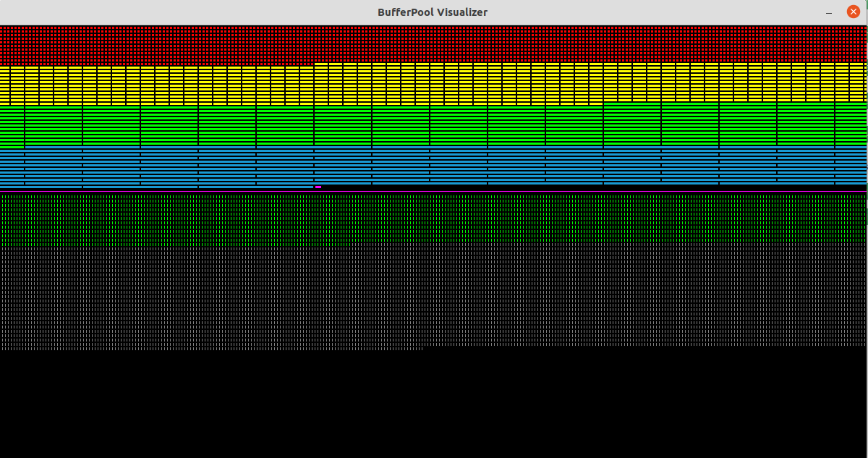Click the narrow leftmost green block column
Screen dimensions: 868x458
click(12, 126)
